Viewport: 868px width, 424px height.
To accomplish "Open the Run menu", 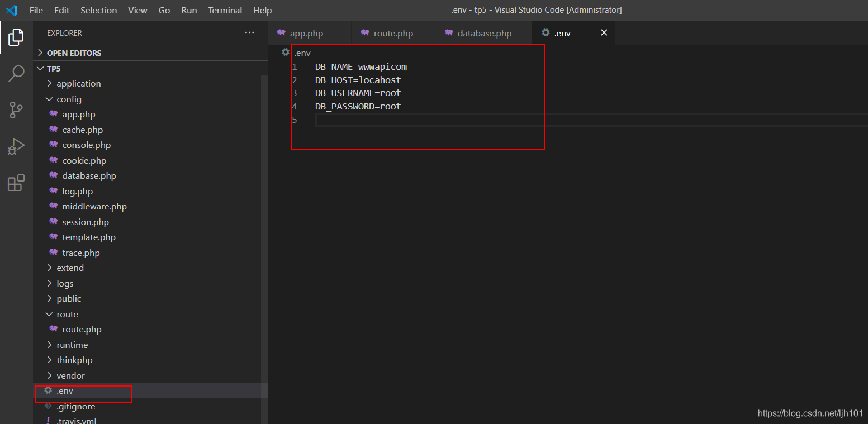I will point(189,10).
